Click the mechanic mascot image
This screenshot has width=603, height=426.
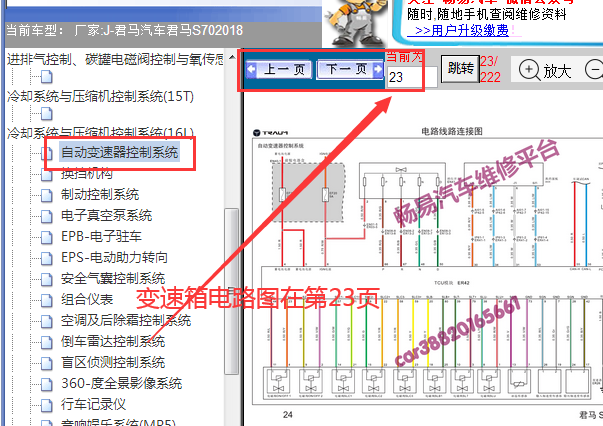tap(355, 22)
